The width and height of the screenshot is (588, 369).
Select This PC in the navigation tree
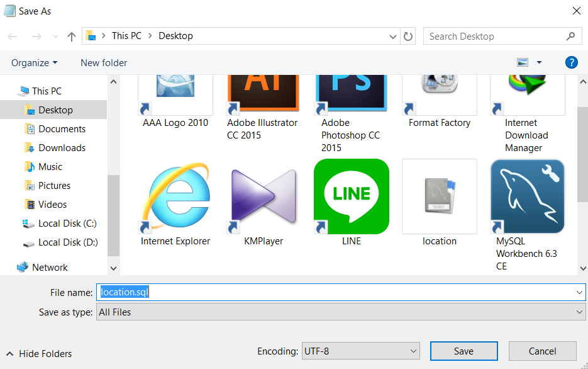coord(47,91)
